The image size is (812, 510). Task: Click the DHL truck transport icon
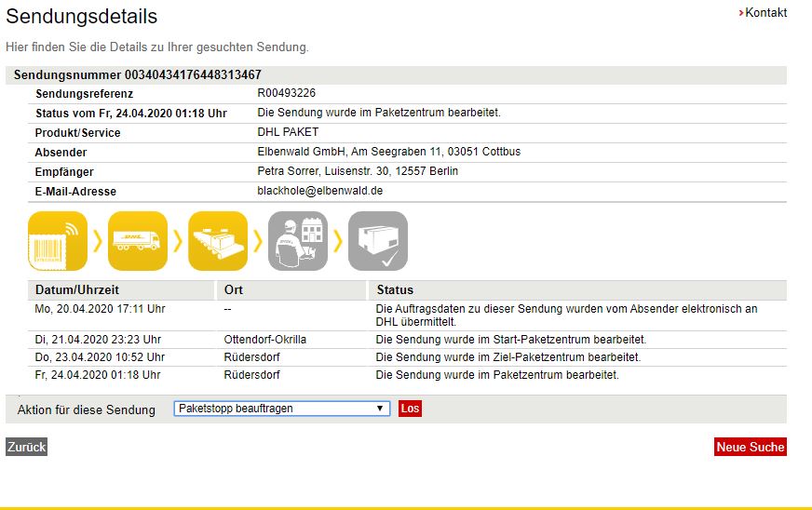[x=138, y=241]
